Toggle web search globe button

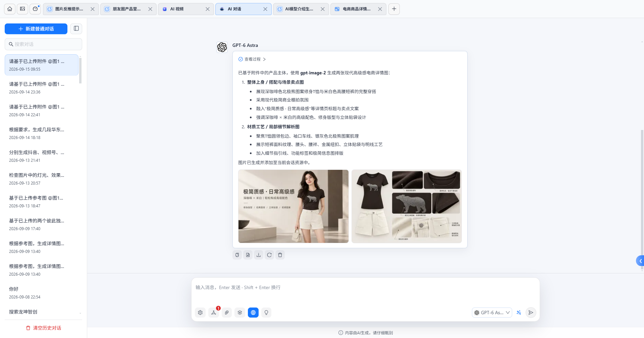[x=253, y=313]
